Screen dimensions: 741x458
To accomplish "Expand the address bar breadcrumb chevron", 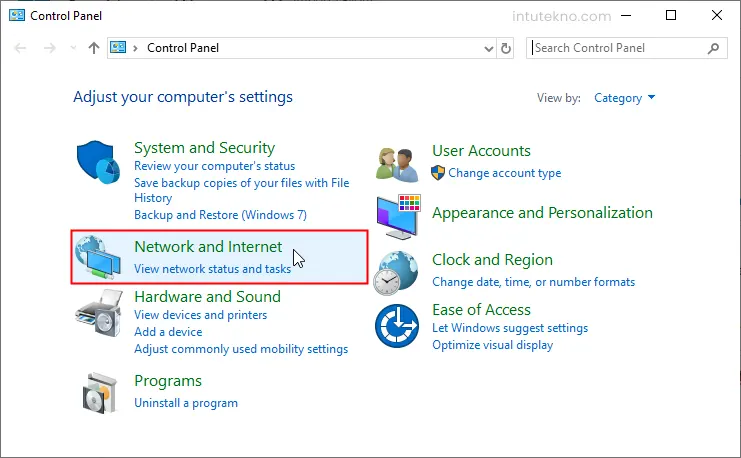I will pyautogui.click(x=135, y=48).
